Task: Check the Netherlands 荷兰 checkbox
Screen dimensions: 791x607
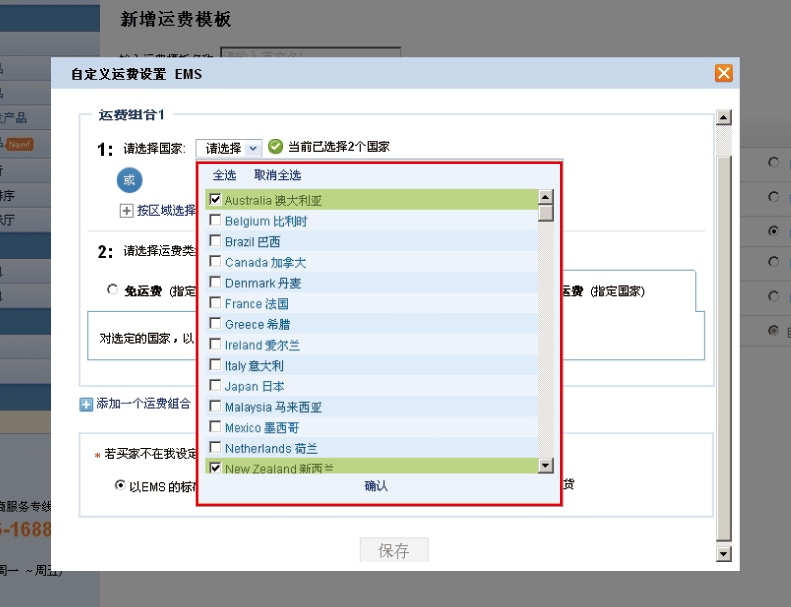Action: click(x=215, y=448)
